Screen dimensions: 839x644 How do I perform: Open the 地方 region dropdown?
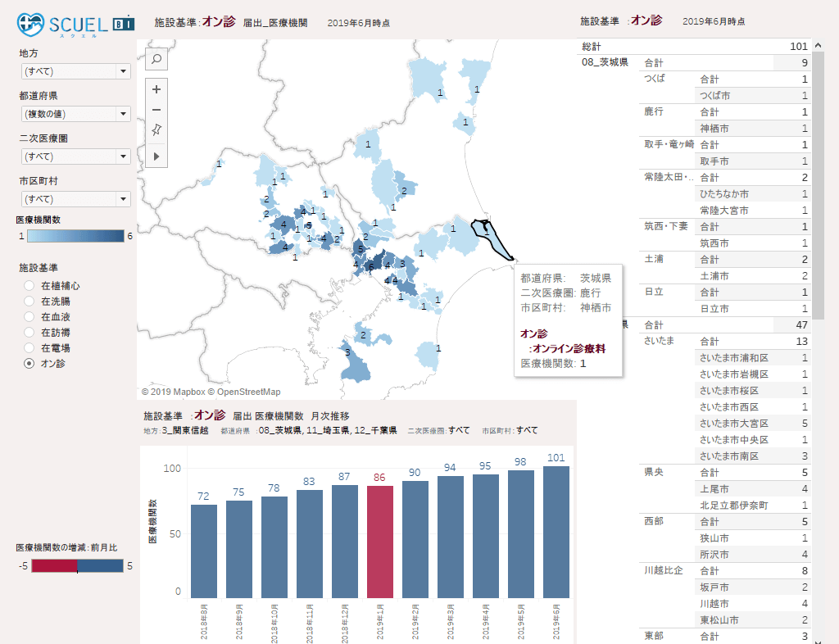(x=75, y=71)
